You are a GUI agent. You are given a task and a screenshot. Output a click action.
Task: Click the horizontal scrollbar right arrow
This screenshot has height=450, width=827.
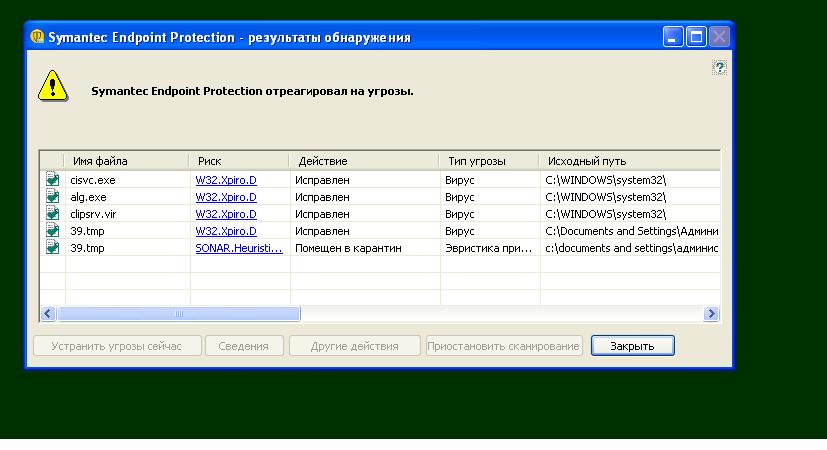(x=712, y=313)
